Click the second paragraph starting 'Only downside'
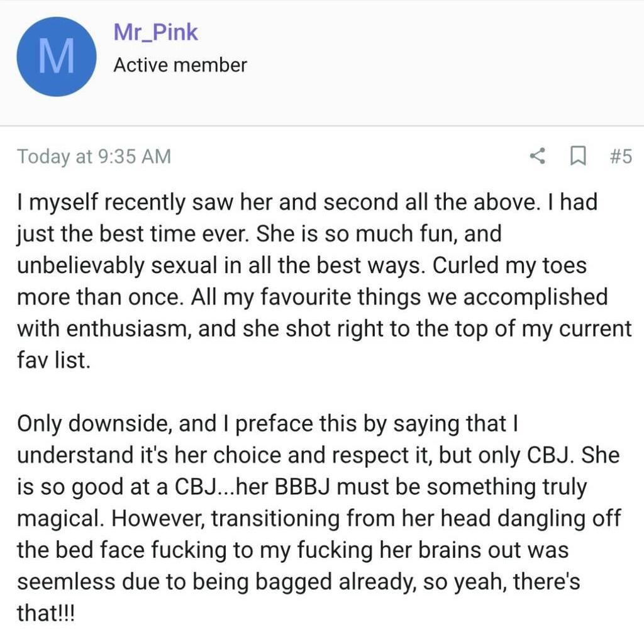Screen dimensions: 644x644 pyautogui.click(x=319, y=518)
